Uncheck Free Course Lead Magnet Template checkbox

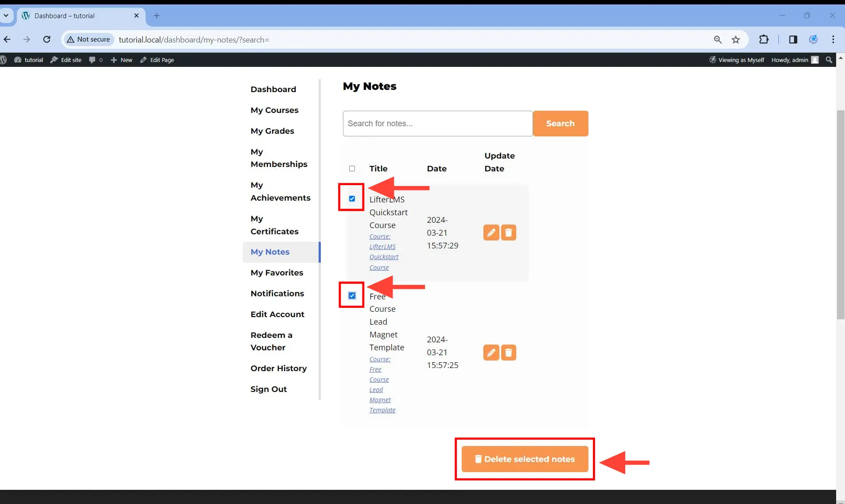(x=352, y=295)
